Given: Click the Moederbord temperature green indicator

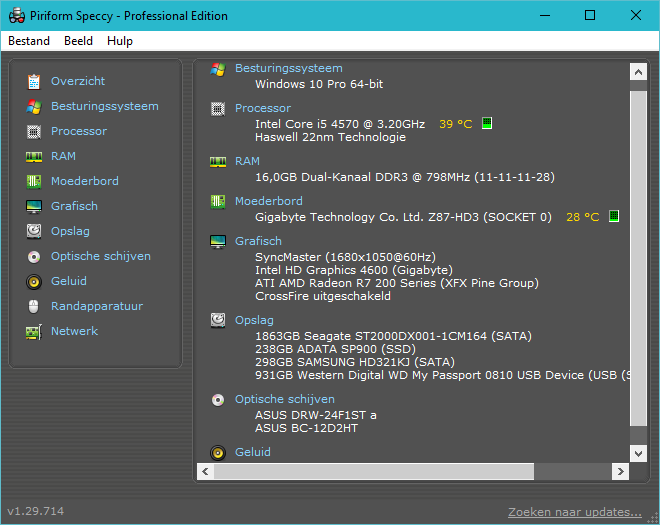Looking at the screenshot, I should point(613,217).
